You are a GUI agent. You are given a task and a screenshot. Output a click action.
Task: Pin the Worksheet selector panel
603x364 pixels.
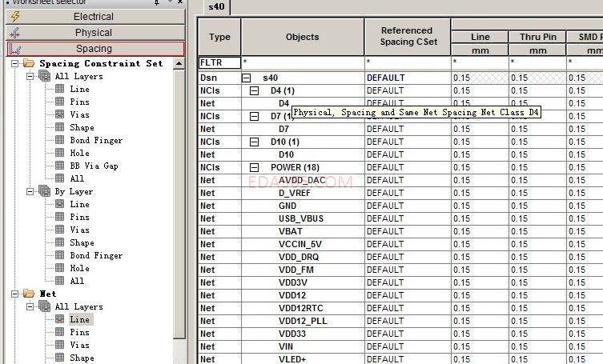point(157,2)
